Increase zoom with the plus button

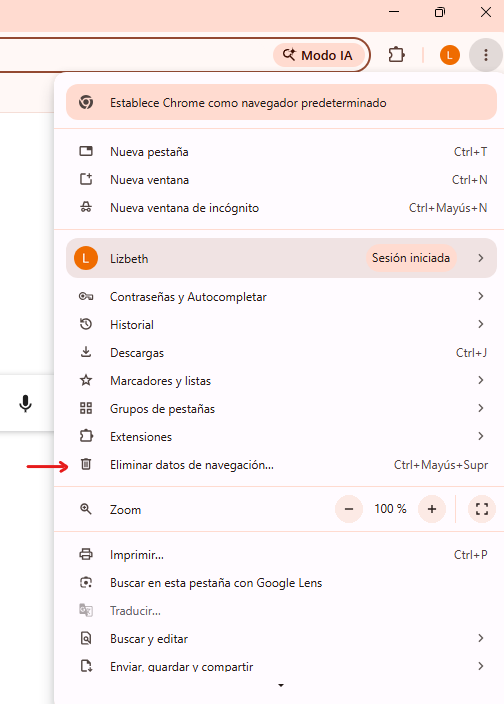tap(432, 509)
